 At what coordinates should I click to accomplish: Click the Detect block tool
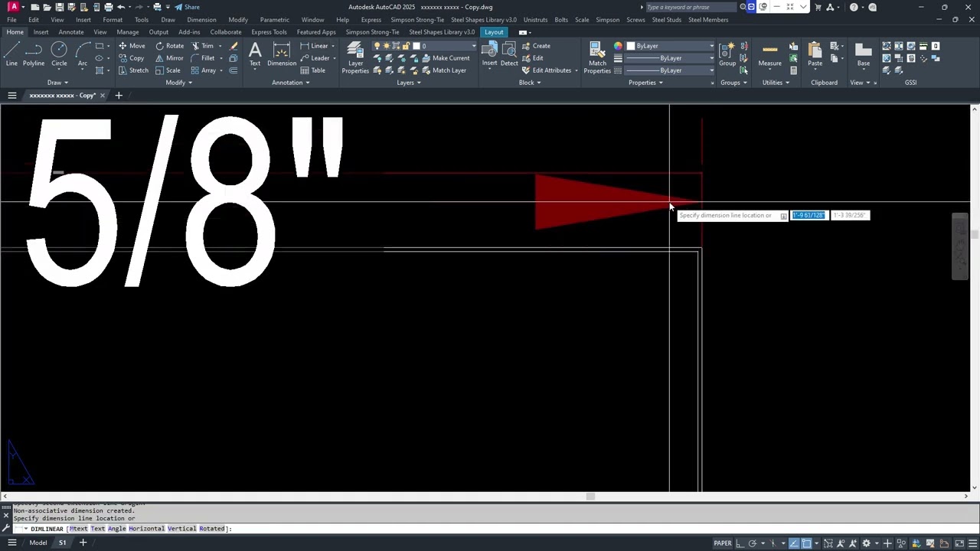coord(509,54)
